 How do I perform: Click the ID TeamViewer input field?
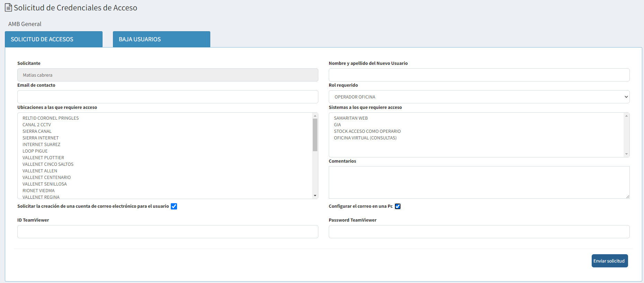click(168, 232)
